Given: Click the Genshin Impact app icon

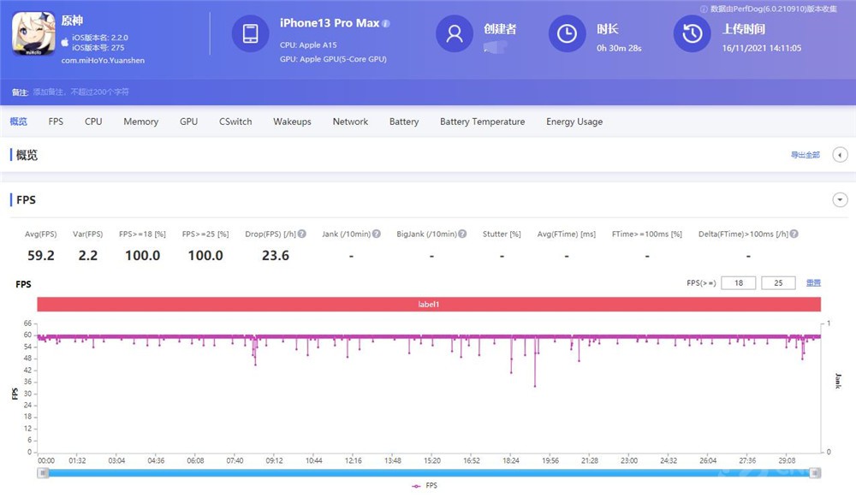Looking at the screenshot, I should pos(33,34).
